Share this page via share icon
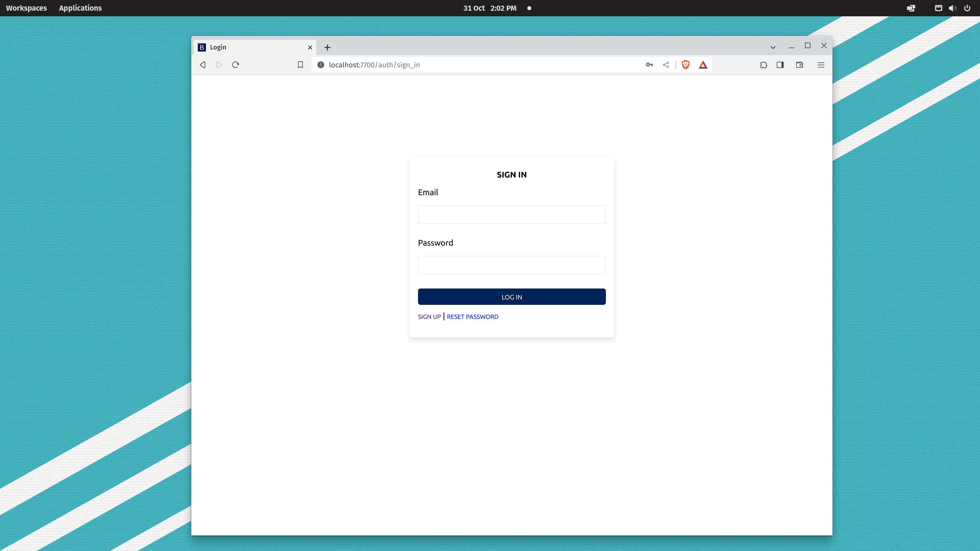Viewport: 980px width, 551px height. coord(666,65)
